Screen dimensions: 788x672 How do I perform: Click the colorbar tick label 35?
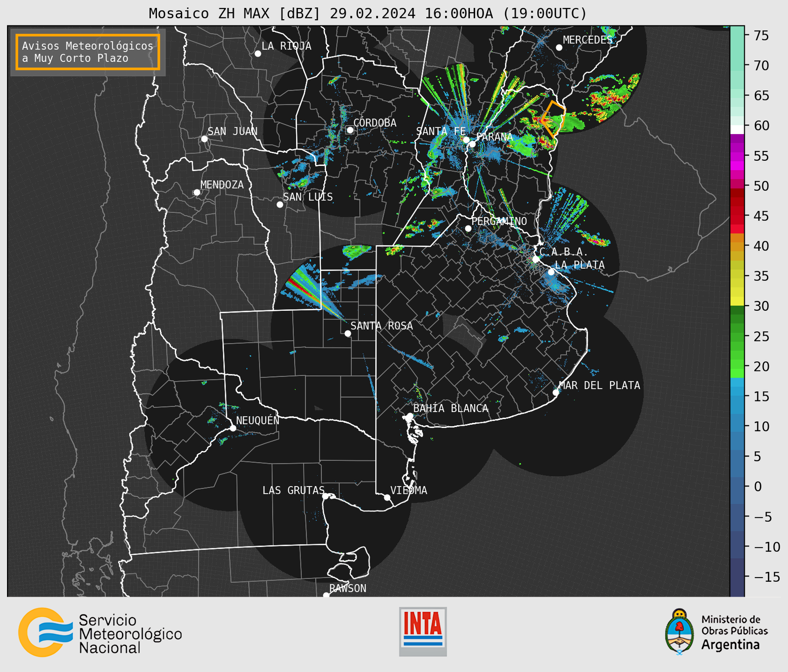761,276
